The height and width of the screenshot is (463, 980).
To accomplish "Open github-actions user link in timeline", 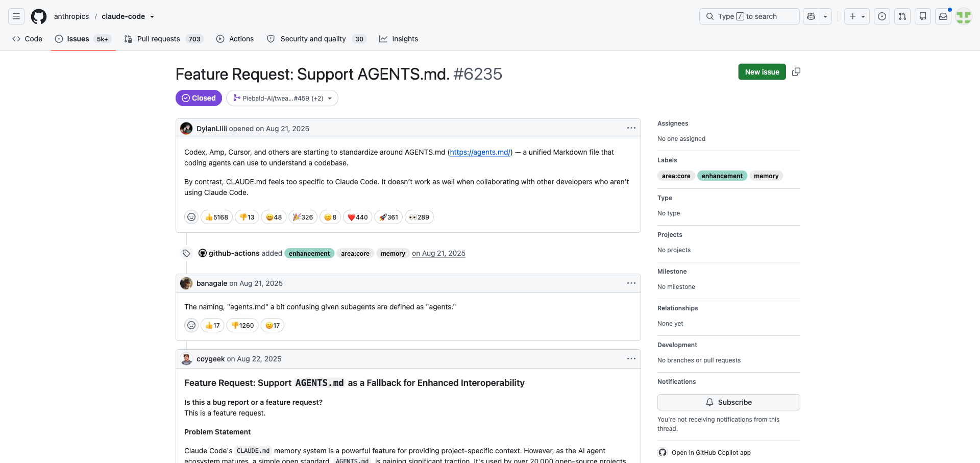I will pos(234,253).
